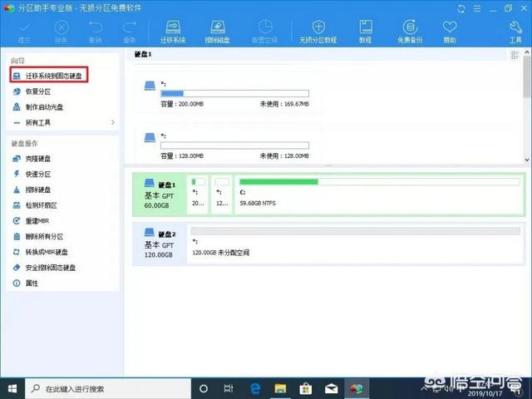Open the 擦除磁盘 toolbar tool
This screenshot has height=399, width=532.
pyautogui.click(x=218, y=32)
